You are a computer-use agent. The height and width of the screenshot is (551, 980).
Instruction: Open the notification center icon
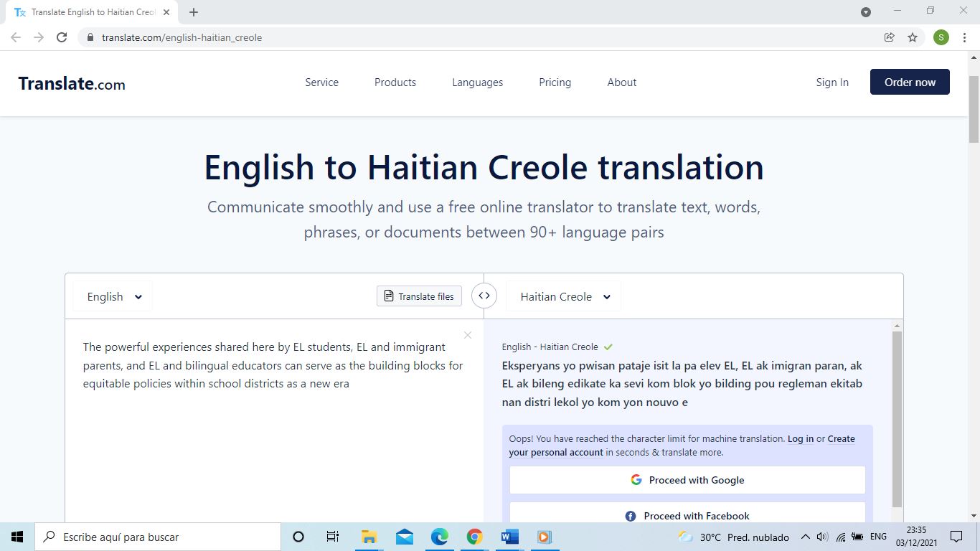[x=956, y=537]
